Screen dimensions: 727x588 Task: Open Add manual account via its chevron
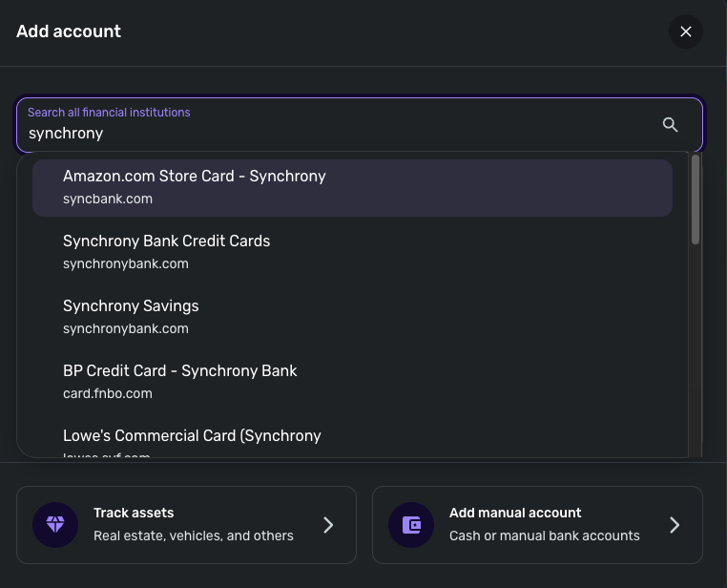pyautogui.click(x=675, y=524)
